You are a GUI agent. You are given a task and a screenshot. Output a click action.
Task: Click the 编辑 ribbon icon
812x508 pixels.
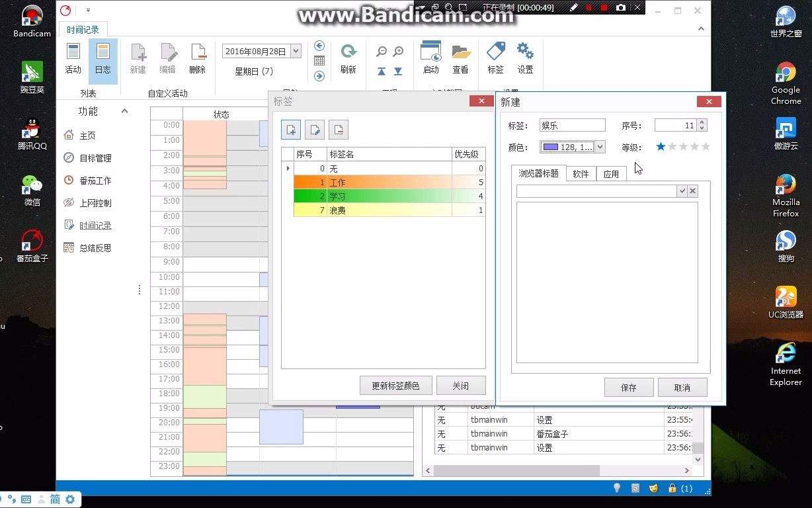(168, 59)
